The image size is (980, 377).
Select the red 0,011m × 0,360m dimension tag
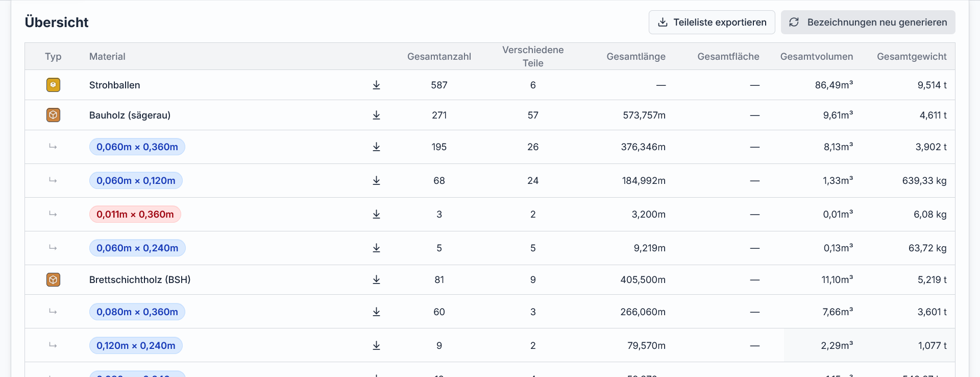tap(135, 214)
